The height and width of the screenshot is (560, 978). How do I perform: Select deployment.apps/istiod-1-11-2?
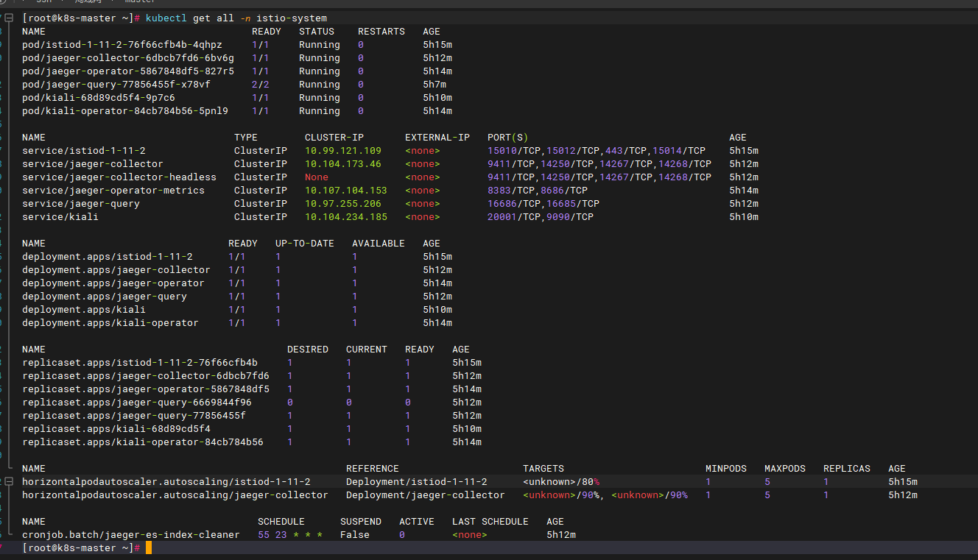108,256
